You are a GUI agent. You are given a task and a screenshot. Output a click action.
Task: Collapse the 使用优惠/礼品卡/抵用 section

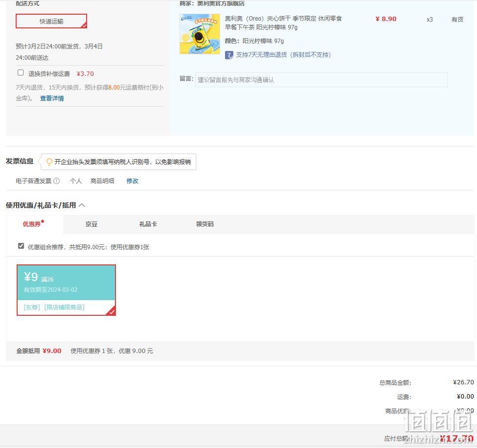(x=82, y=206)
